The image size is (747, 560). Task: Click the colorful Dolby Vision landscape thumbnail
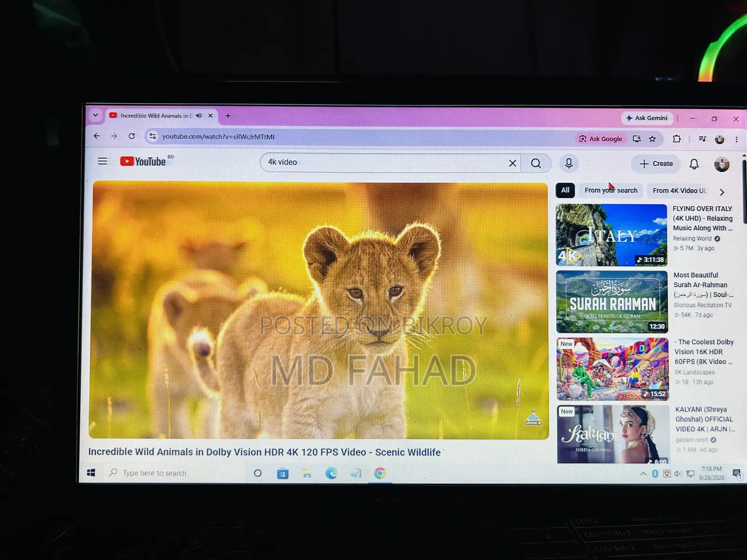613,369
